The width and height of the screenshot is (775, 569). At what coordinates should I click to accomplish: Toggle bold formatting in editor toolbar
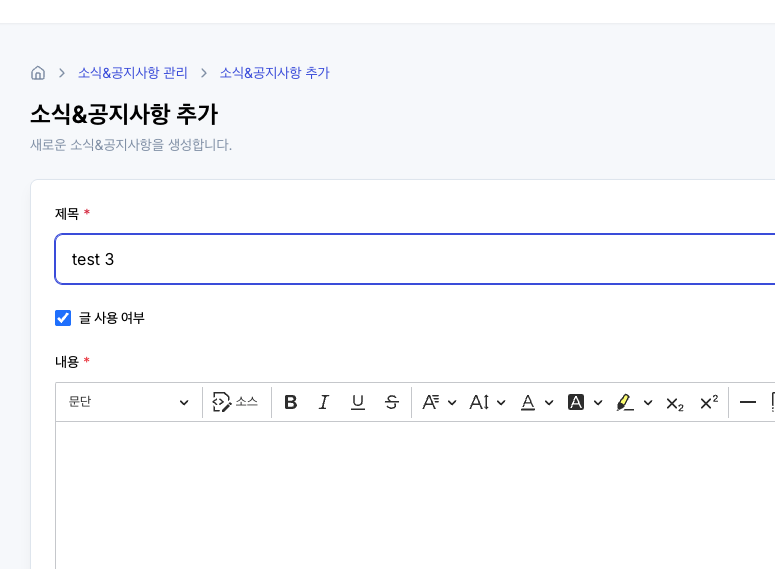click(x=291, y=402)
